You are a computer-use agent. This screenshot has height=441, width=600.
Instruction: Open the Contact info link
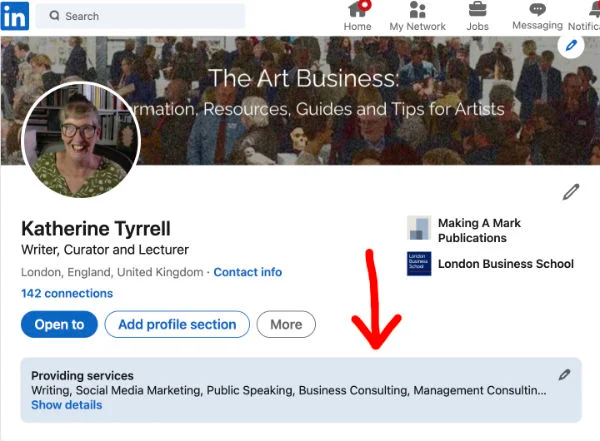pos(247,272)
